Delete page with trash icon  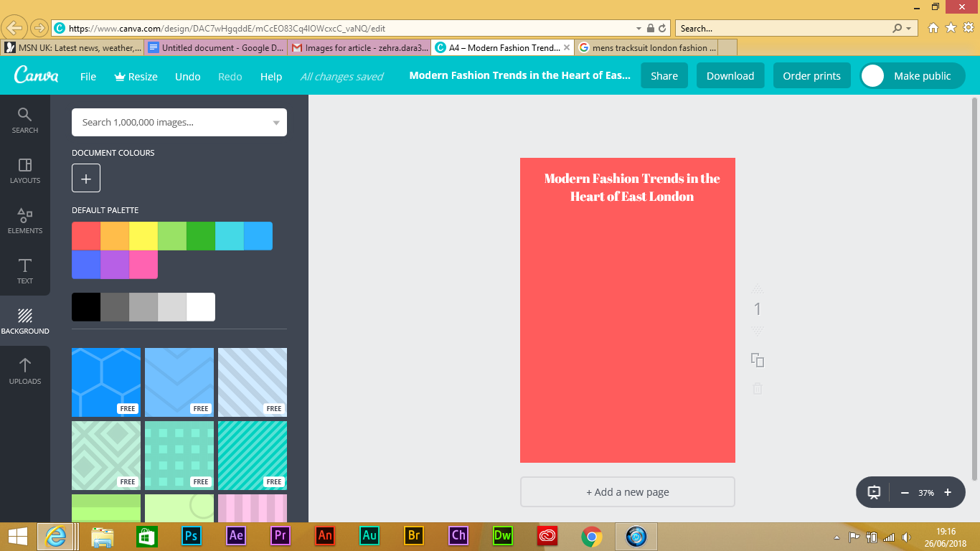pos(757,388)
